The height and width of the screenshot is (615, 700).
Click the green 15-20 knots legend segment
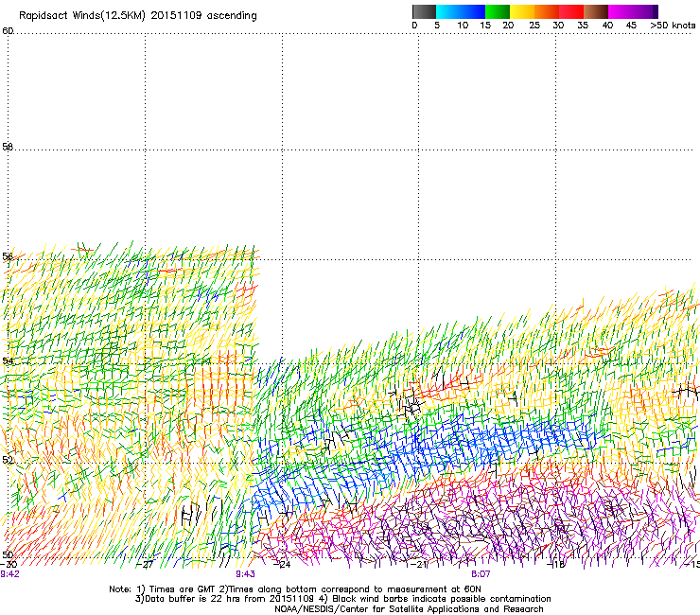coord(498,11)
